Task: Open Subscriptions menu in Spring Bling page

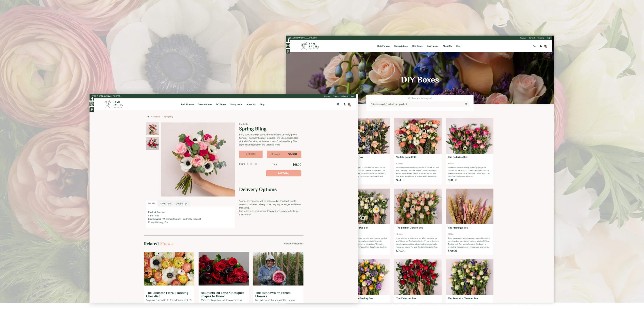Action: [205, 104]
